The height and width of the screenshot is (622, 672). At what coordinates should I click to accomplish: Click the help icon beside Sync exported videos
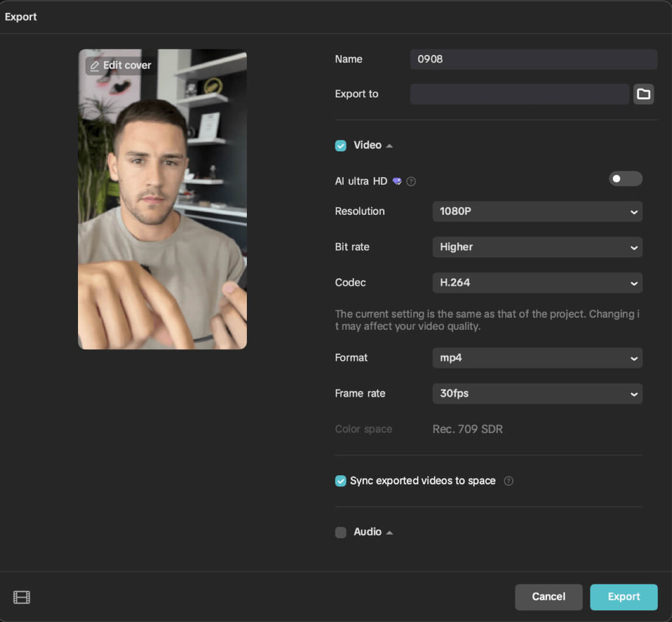click(508, 481)
